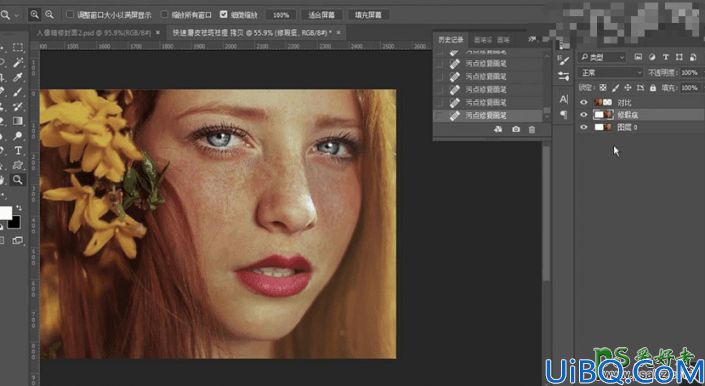Open the 画笔设 panel tab
The height and width of the screenshot is (386, 705).
point(483,40)
